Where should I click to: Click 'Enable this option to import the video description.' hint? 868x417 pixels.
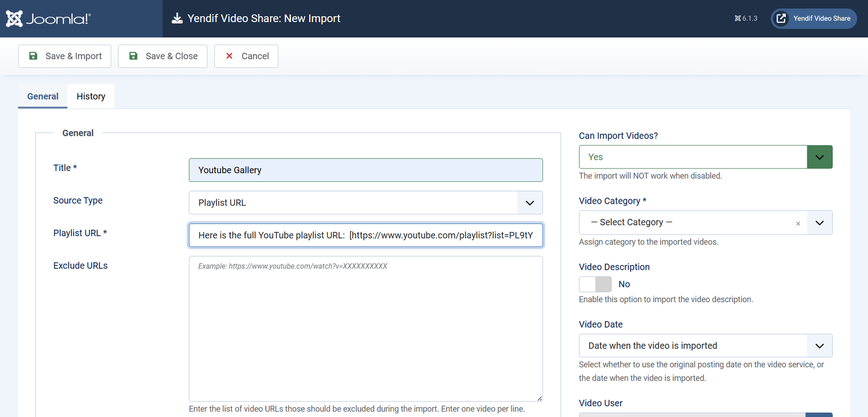coord(666,300)
